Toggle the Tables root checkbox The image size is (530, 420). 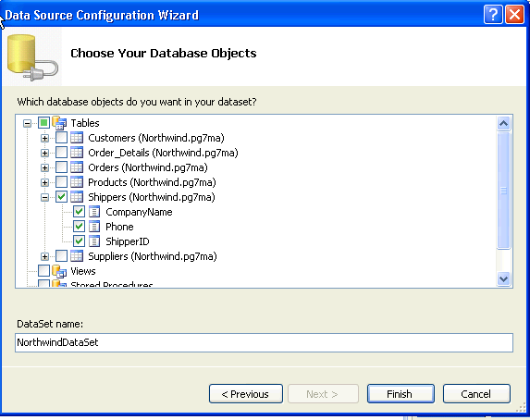click(43, 123)
